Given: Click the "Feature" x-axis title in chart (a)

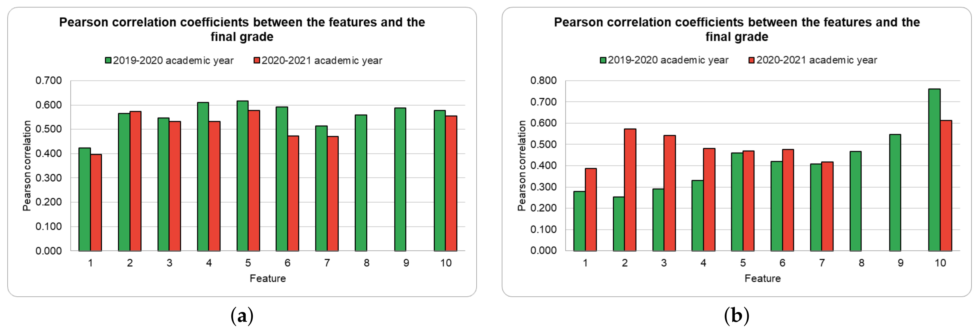Looking at the screenshot, I should (x=268, y=279).
